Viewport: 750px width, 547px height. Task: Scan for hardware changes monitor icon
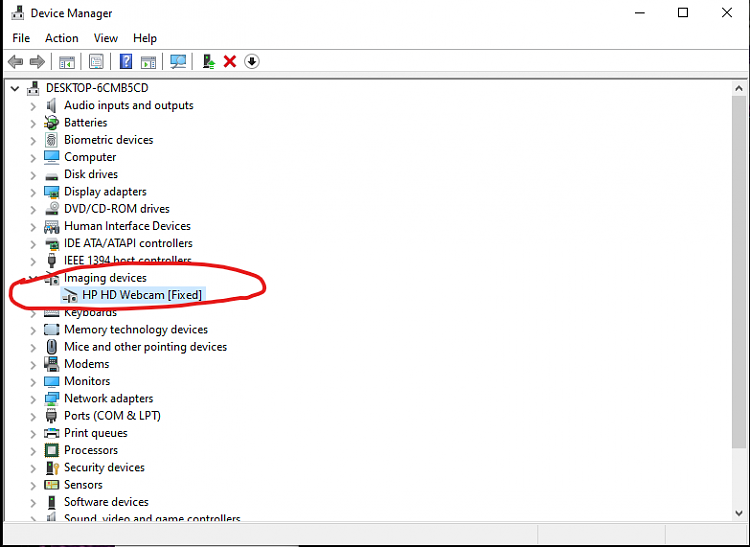[x=178, y=62]
